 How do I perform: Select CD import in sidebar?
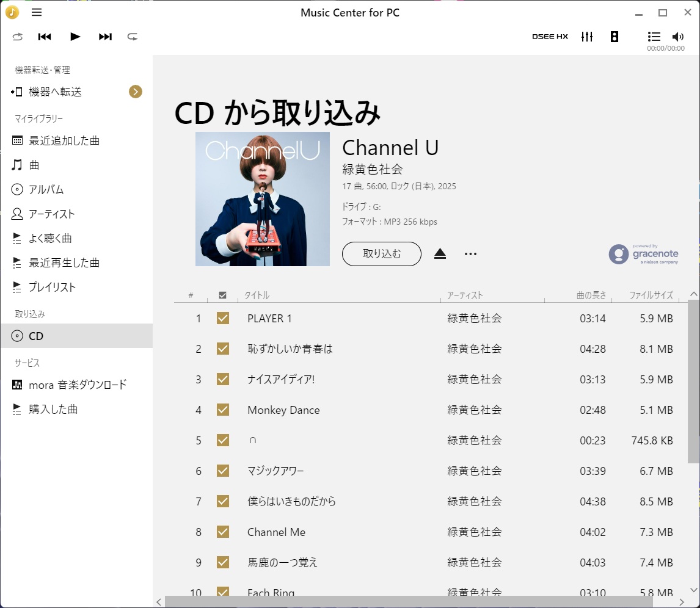(x=76, y=336)
